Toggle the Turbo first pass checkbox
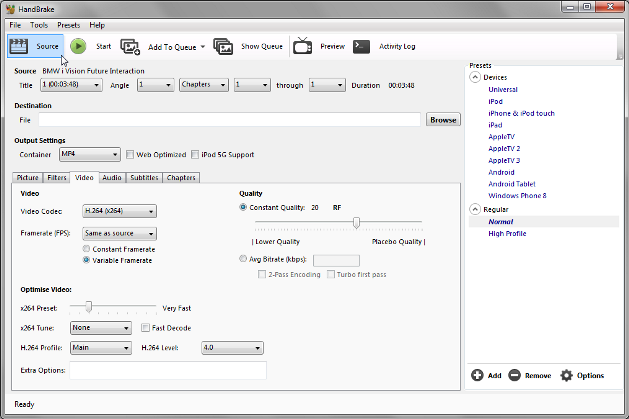The height and width of the screenshot is (419, 629). tap(331, 274)
